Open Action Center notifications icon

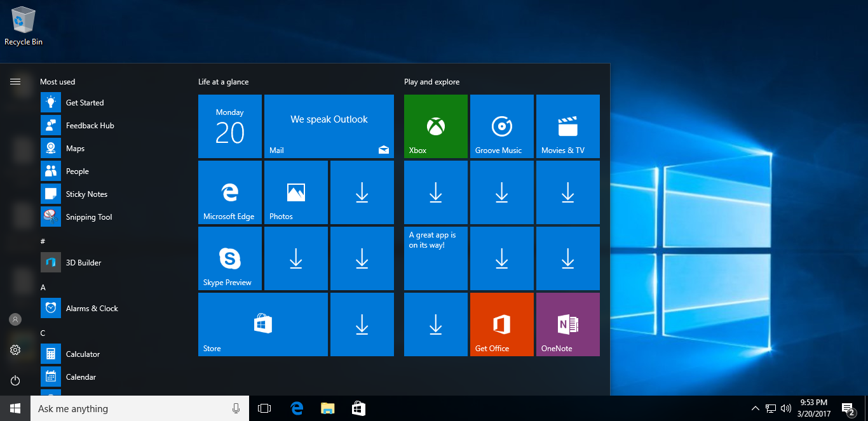(x=848, y=409)
